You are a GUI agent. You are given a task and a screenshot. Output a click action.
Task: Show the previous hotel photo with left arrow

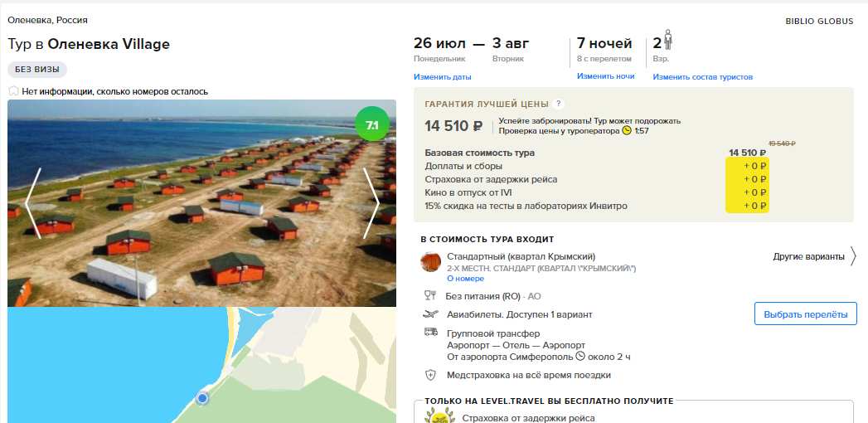32,203
